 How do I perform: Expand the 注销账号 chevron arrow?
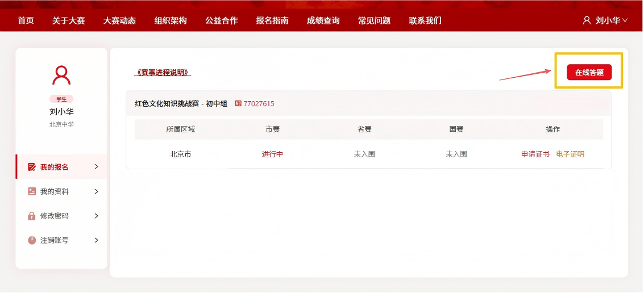(x=97, y=240)
